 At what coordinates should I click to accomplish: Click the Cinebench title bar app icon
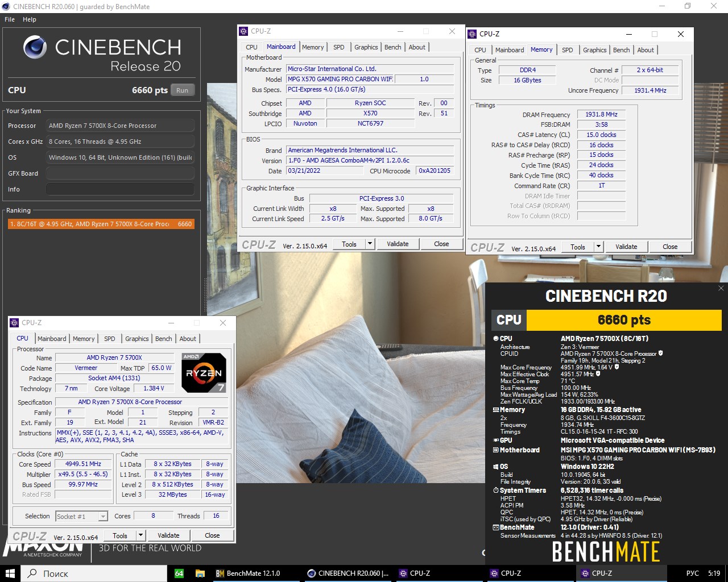tap(6, 6)
